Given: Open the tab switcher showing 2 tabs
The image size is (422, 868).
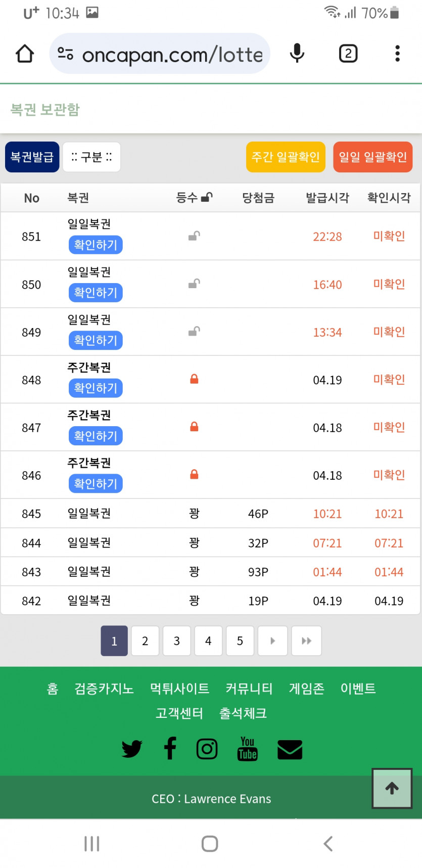Looking at the screenshot, I should (348, 54).
